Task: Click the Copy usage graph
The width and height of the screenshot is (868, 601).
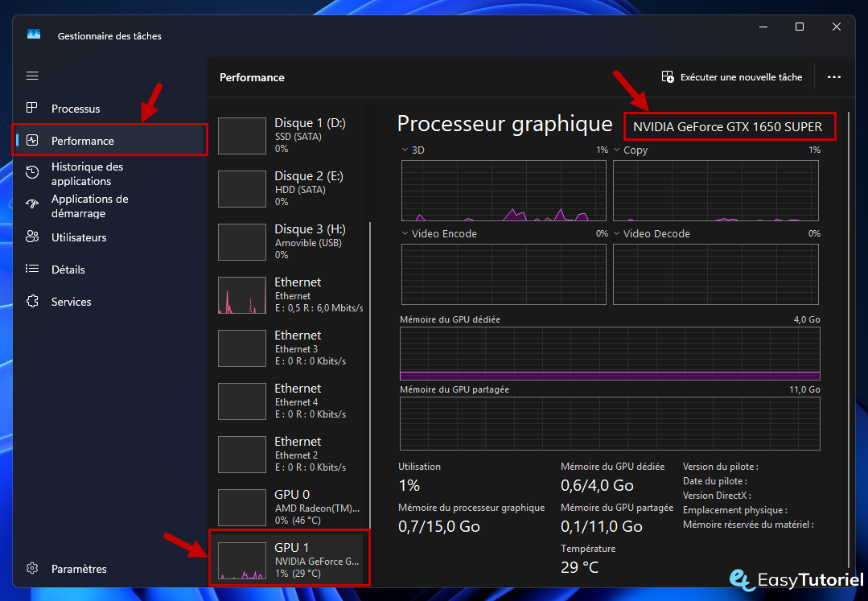Action: [716, 191]
